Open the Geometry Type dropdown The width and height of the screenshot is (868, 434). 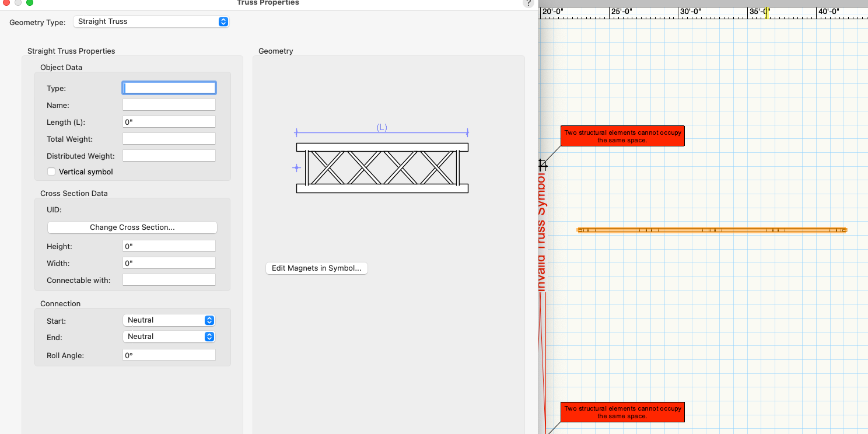click(151, 22)
